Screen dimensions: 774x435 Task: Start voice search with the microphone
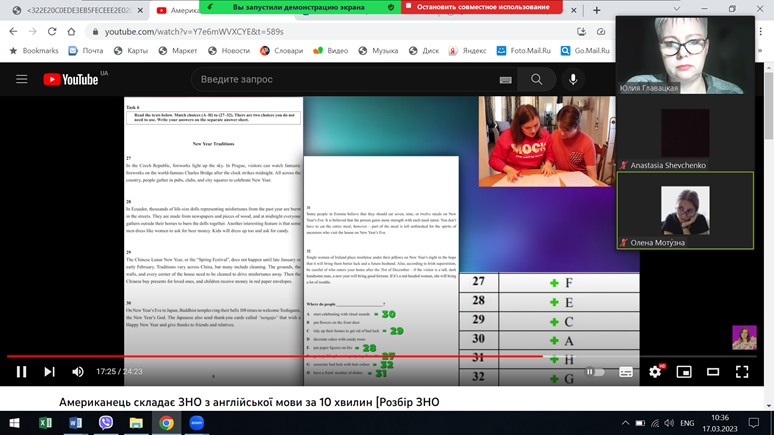[573, 79]
